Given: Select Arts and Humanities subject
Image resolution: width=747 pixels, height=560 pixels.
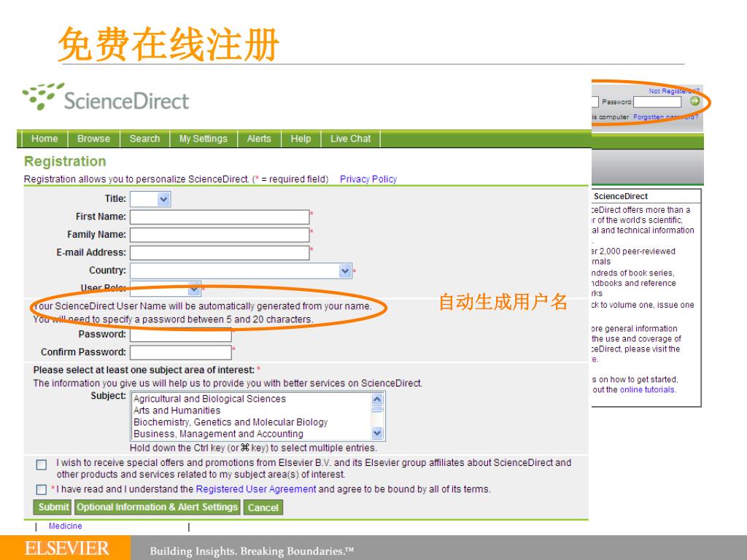Looking at the screenshot, I should coord(177,411).
